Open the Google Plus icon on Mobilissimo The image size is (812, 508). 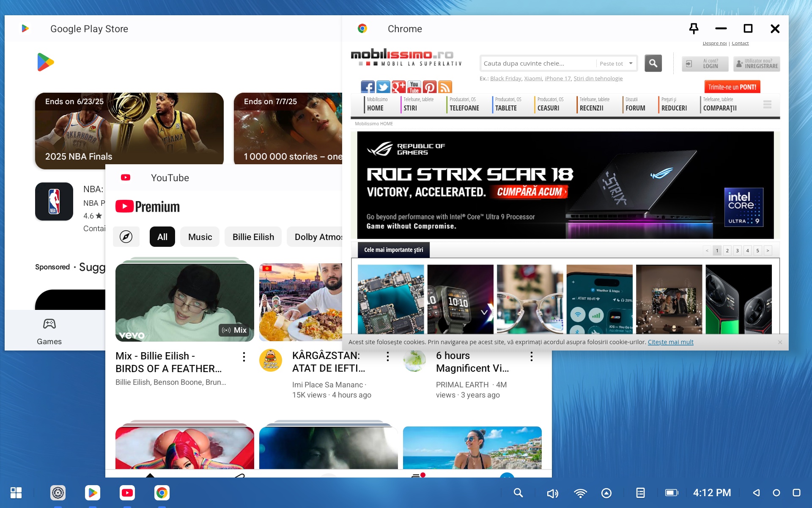[398, 87]
